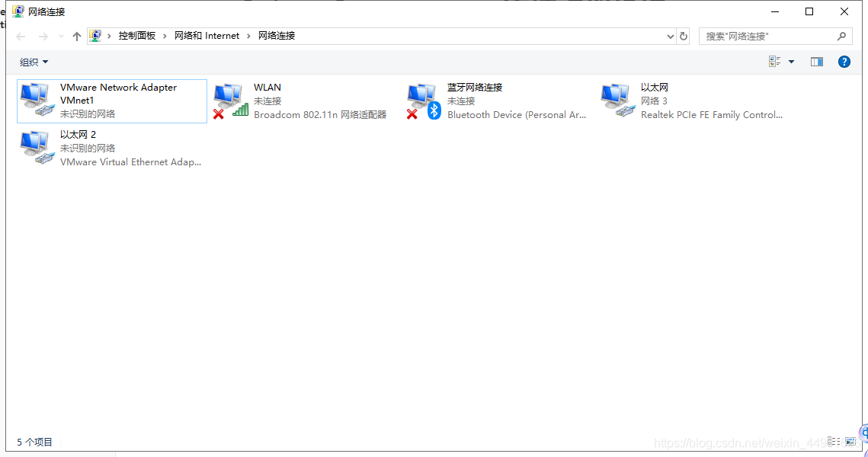The image size is (868, 457).
Task: Click the forward navigation arrow
Action: click(43, 37)
